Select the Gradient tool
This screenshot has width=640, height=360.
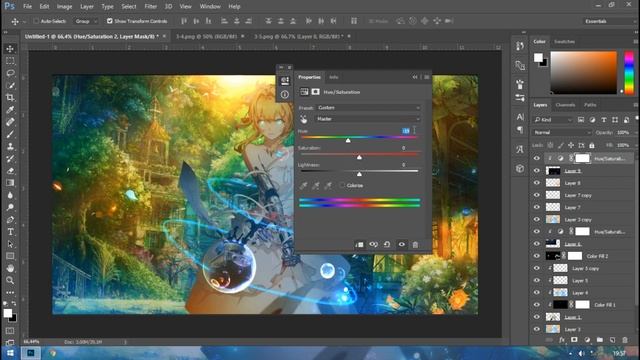[10, 183]
